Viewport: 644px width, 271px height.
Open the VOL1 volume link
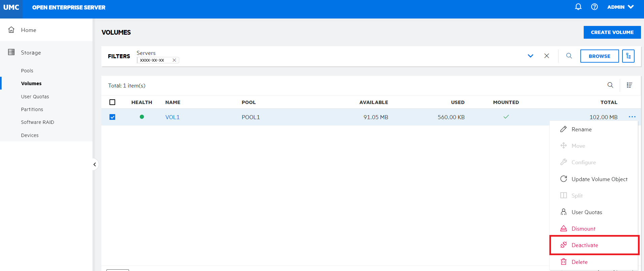pyautogui.click(x=172, y=117)
